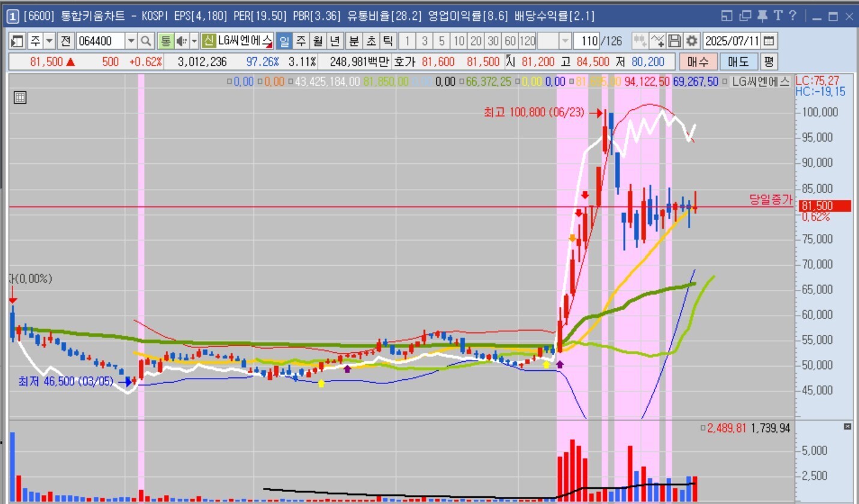Open the speaker options dropdown arrow

(194, 41)
